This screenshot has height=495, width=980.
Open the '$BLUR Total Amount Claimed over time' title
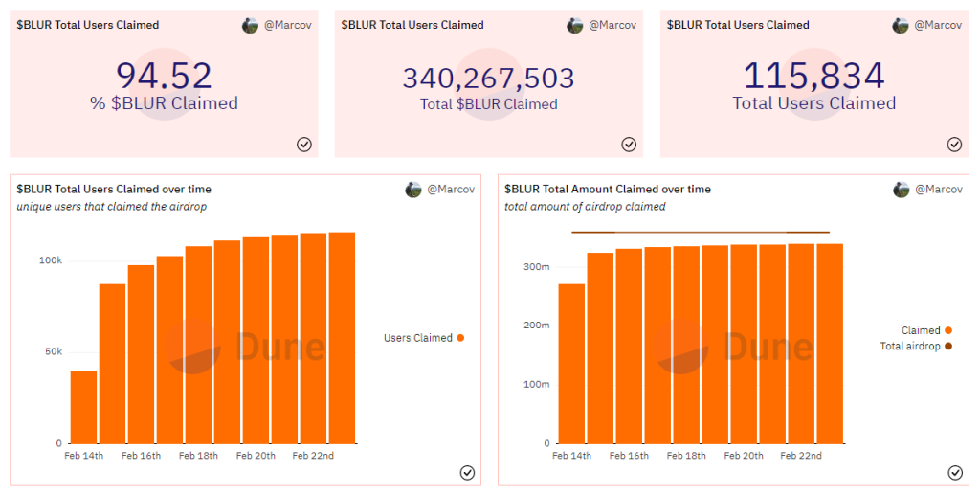coord(608,189)
